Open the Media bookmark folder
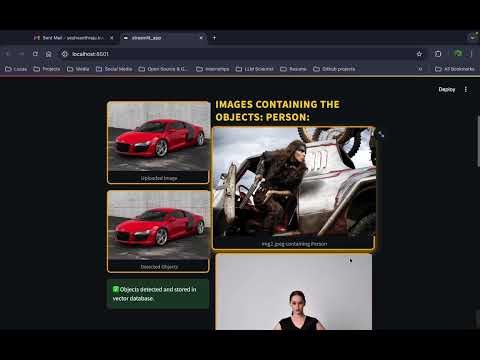 tap(78, 69)
